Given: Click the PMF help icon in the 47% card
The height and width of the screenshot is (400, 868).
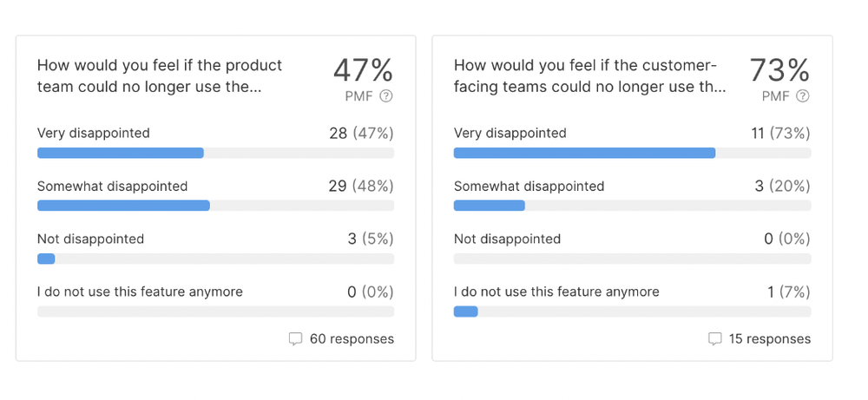Looking at the screenshot, I should coord(386,96).
